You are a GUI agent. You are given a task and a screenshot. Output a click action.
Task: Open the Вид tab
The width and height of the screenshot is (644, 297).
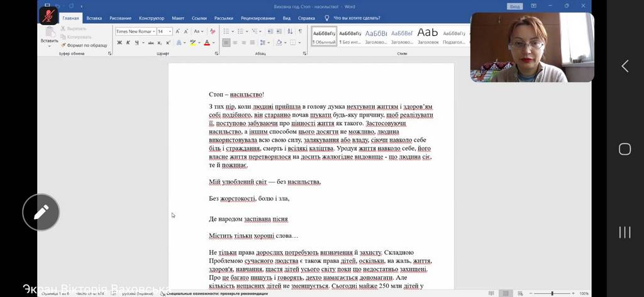(x=287, y=18)
